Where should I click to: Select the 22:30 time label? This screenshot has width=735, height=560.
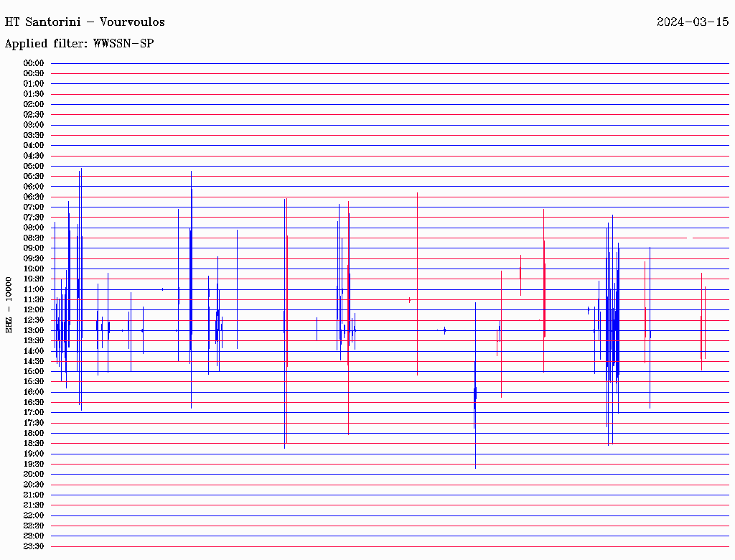[x=34, y=526]
